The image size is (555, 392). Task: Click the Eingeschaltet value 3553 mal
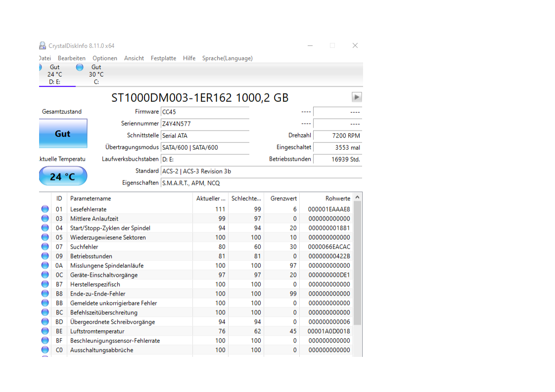[x=338, y=147]
